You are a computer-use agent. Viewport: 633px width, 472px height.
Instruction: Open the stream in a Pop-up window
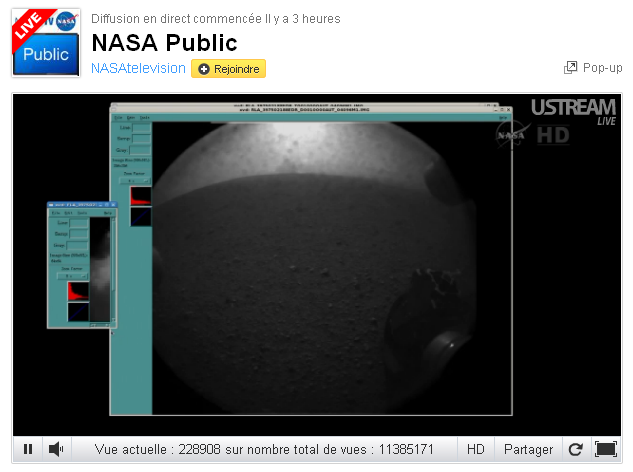click(594, 68)
